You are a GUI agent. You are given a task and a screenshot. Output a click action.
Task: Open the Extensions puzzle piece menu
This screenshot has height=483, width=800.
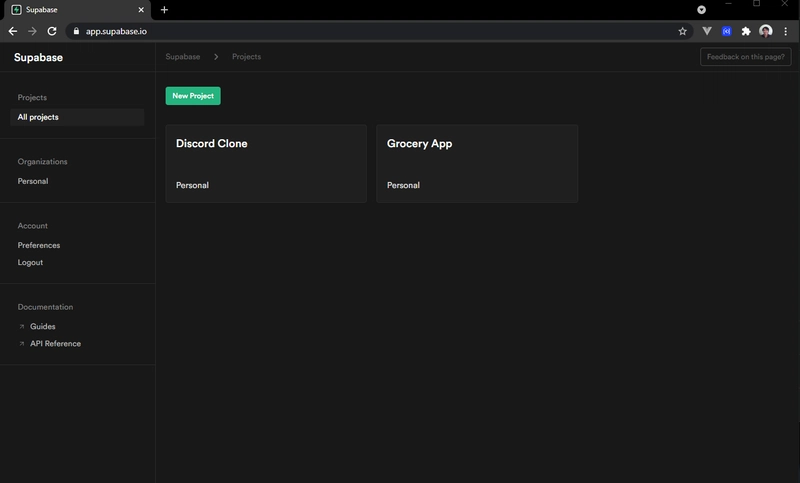pyautogui.click(x=746, y=31)
